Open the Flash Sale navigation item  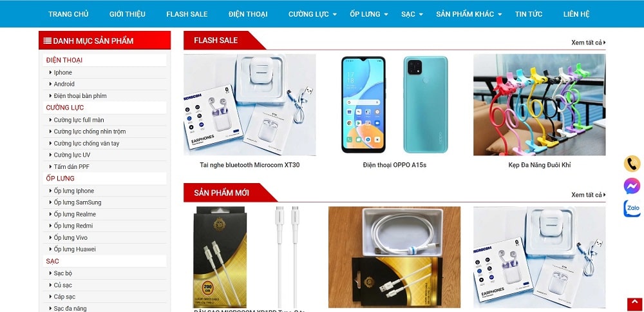pos(187,14)
